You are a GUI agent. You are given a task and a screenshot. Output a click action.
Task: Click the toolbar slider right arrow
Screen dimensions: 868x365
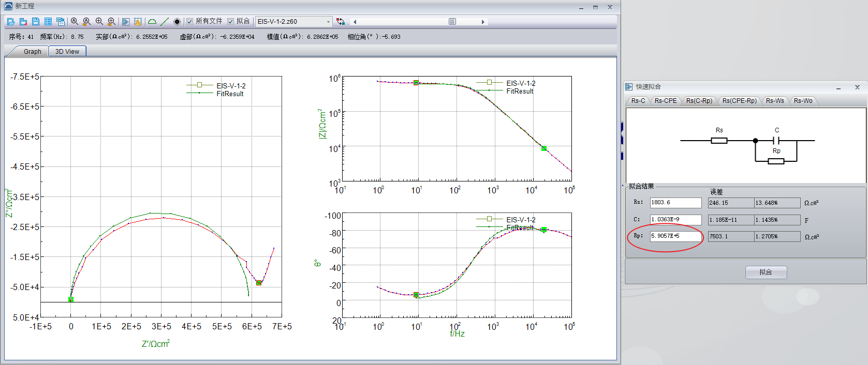click(x=483, y=22)
